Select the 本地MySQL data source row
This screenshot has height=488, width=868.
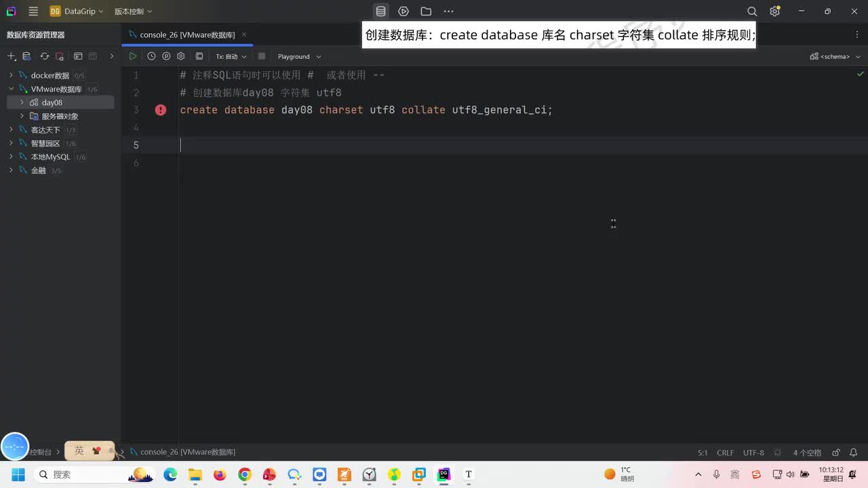click(60, 157)
